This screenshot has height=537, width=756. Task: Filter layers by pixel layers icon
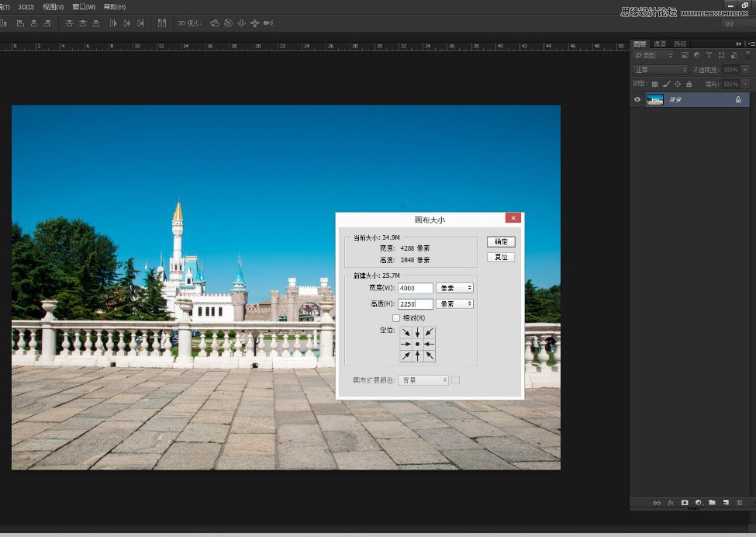pos(685,56)
